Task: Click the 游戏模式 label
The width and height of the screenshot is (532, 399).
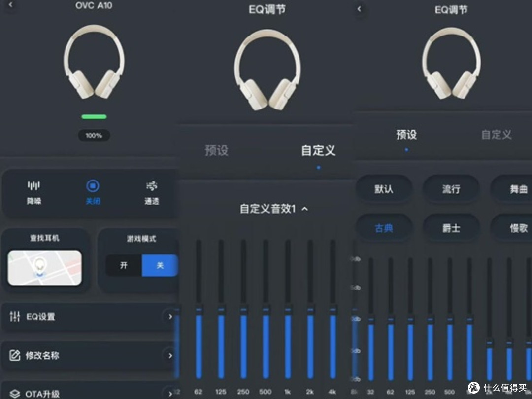Action: point(141,239)
